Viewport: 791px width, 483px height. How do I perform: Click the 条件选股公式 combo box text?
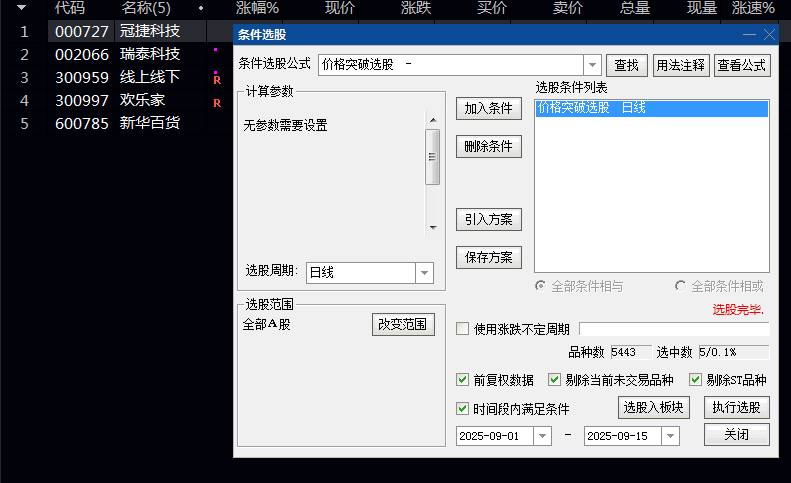coord(451,65)
